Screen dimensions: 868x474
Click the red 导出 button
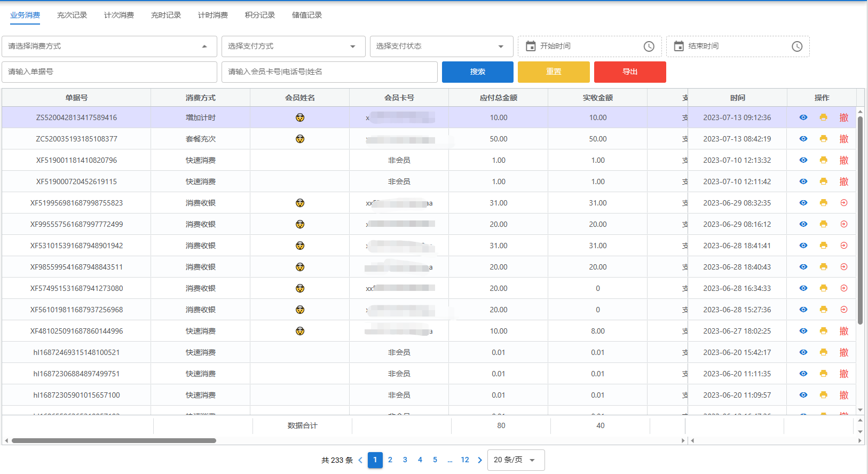coord(630,72)
